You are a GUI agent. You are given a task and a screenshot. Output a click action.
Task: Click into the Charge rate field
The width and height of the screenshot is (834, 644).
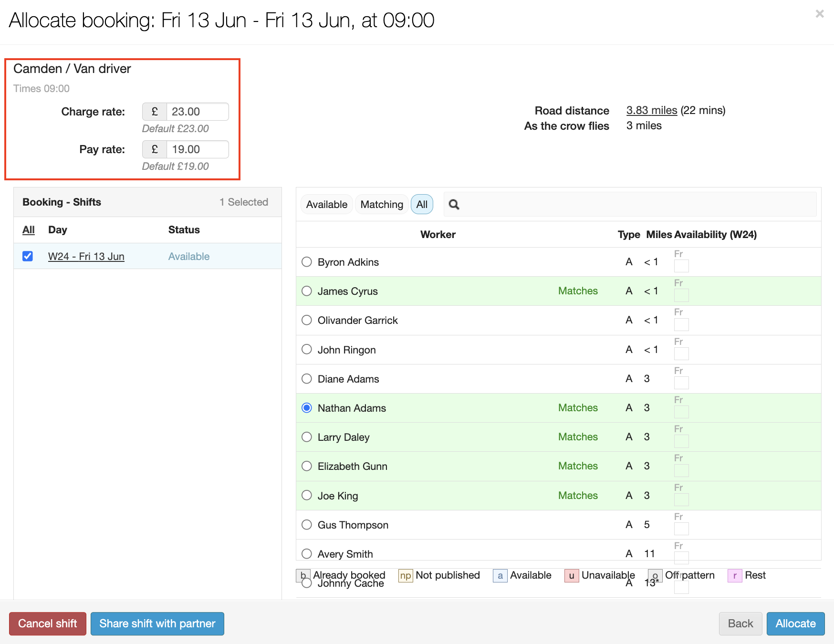coord(197,112)
